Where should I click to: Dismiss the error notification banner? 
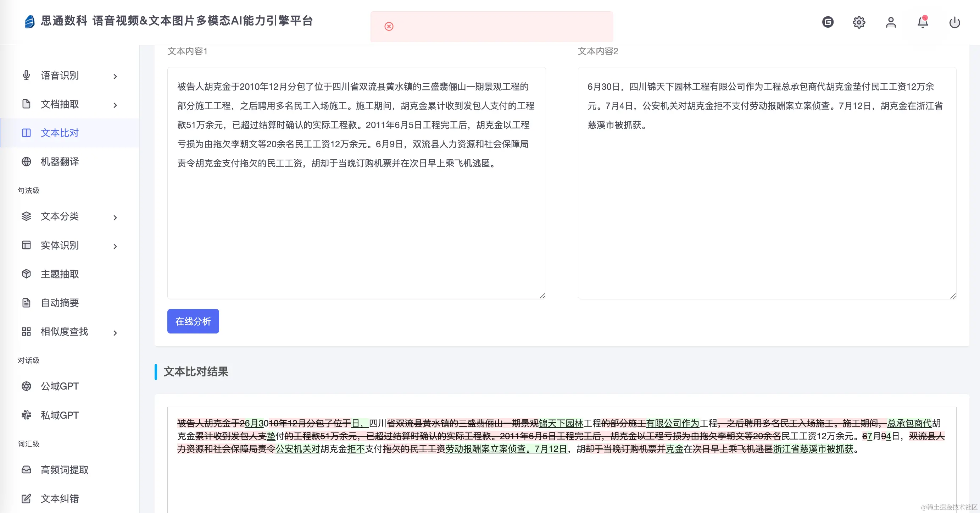tap(389, 26)
